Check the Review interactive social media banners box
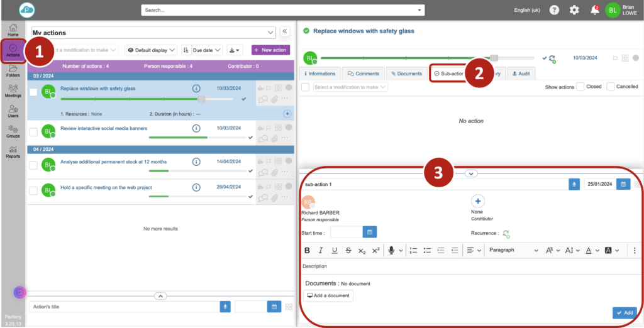 [33, 132]
